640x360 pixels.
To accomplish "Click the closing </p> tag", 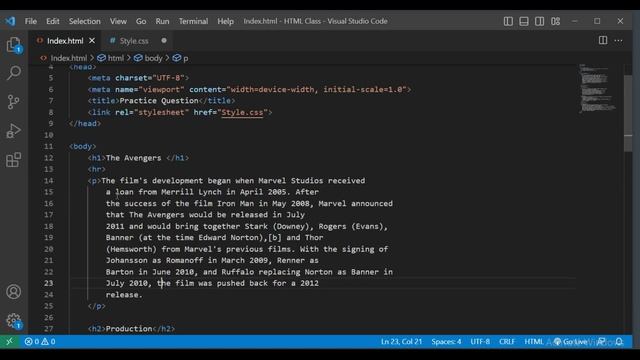I will [x=97, y=306].
